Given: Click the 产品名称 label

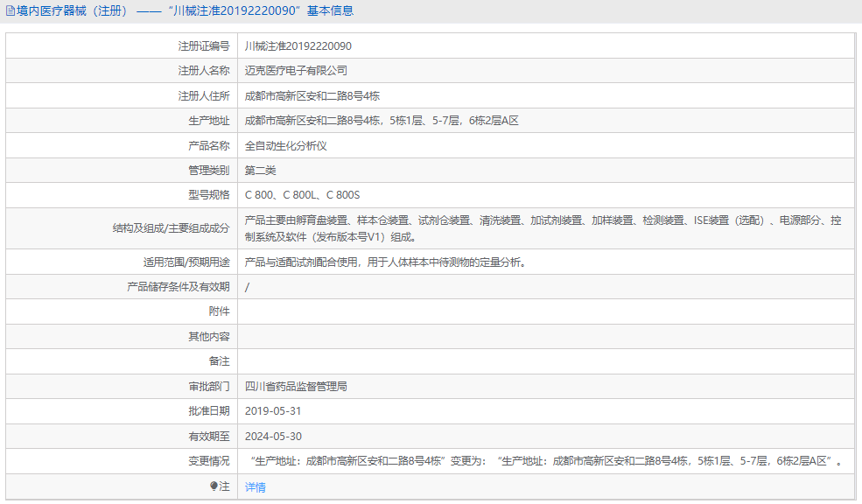Looking at the screenshot, I should point(209,145).
